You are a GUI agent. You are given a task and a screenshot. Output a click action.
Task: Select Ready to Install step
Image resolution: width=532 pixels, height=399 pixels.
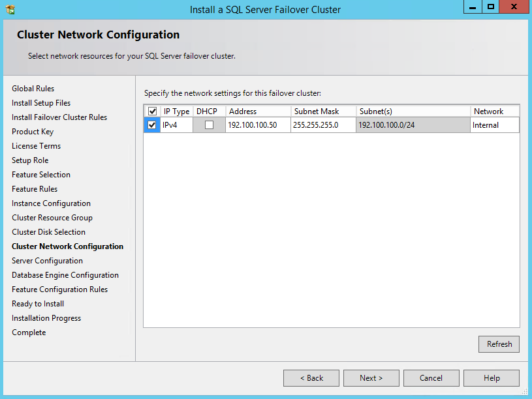38,304
